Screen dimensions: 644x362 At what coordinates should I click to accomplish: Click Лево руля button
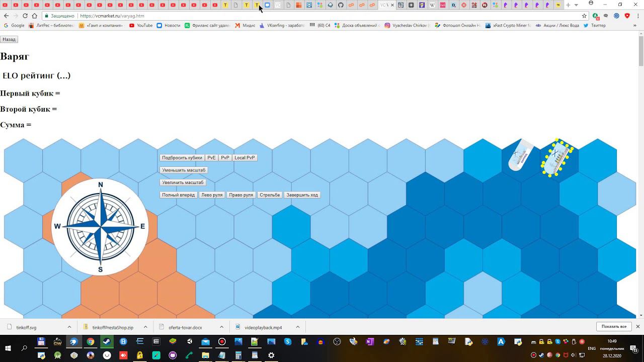(x=212, y=195)
